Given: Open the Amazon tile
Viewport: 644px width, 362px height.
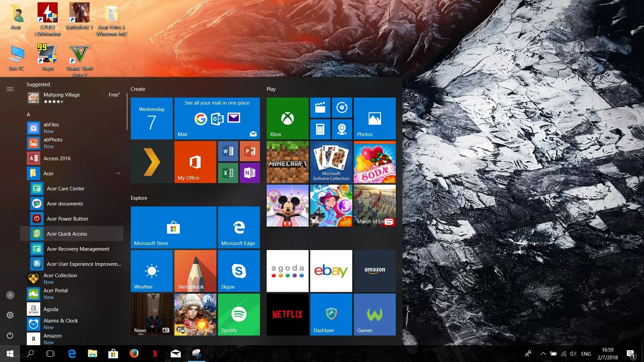Looking at the screenshot, I should 375,271.
